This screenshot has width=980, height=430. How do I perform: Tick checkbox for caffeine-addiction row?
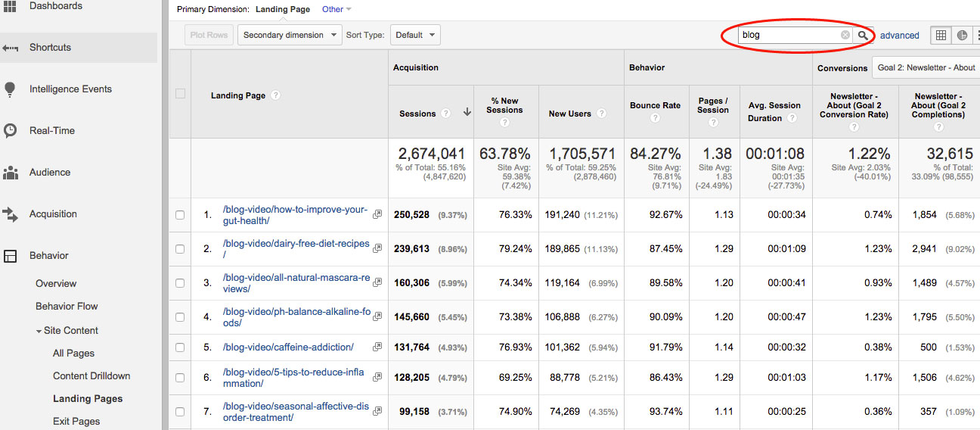(x=180, y=347)
